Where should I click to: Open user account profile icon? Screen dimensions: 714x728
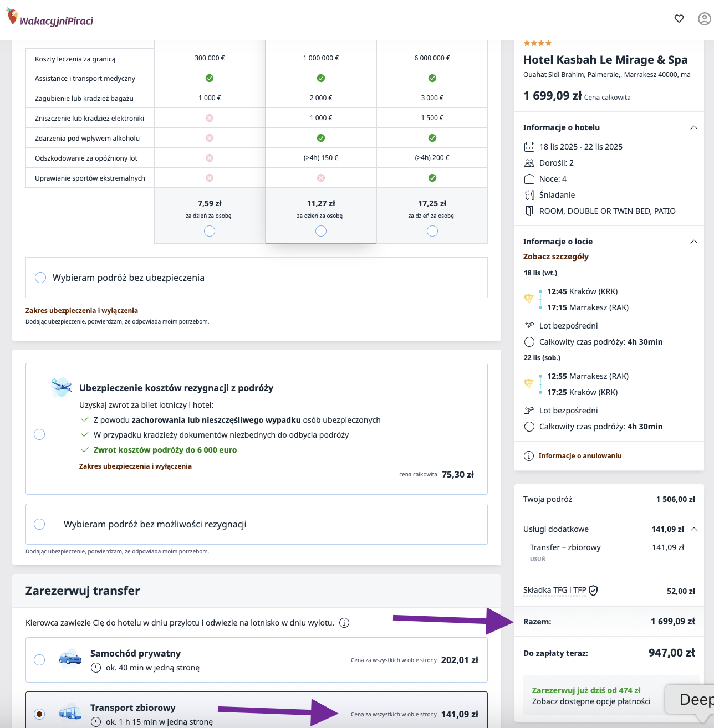(704, 19)
